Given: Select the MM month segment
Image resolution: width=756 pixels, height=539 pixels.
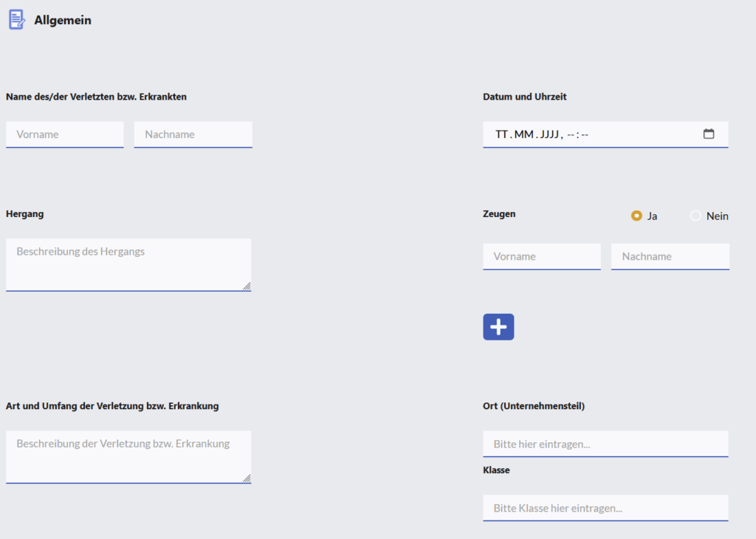Looking at the screenshot, I should point(523,134).
